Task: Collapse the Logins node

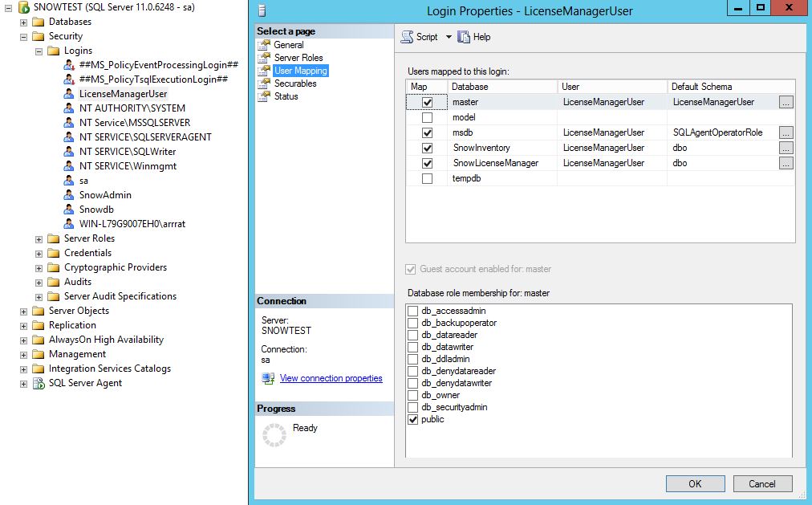Action: pyautogui.click(x=39, y=51)
